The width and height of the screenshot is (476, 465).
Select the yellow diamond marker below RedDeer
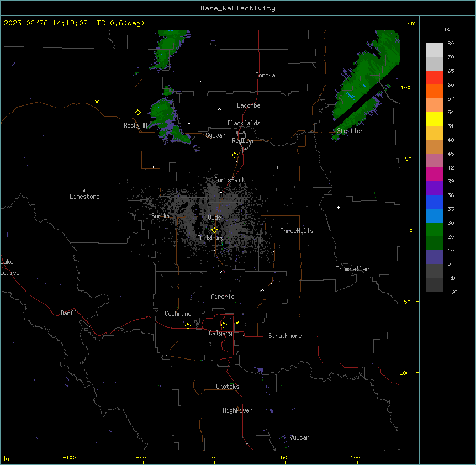pos(235,155)
